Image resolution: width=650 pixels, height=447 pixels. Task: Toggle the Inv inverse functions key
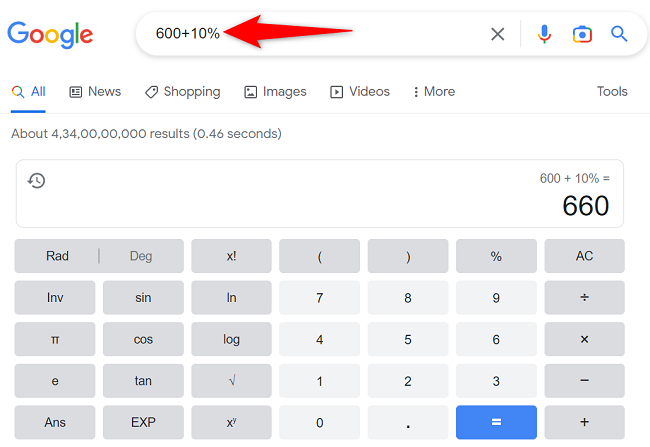(x=55, y=298)
